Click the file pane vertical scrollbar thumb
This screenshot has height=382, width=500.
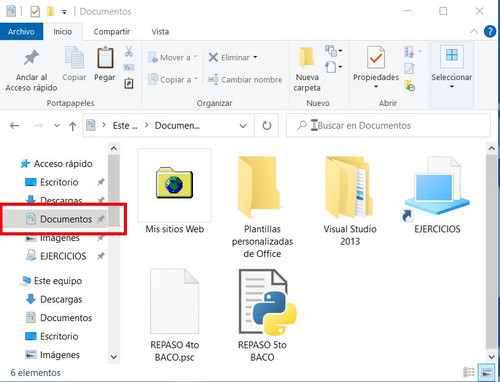(492, 252)
